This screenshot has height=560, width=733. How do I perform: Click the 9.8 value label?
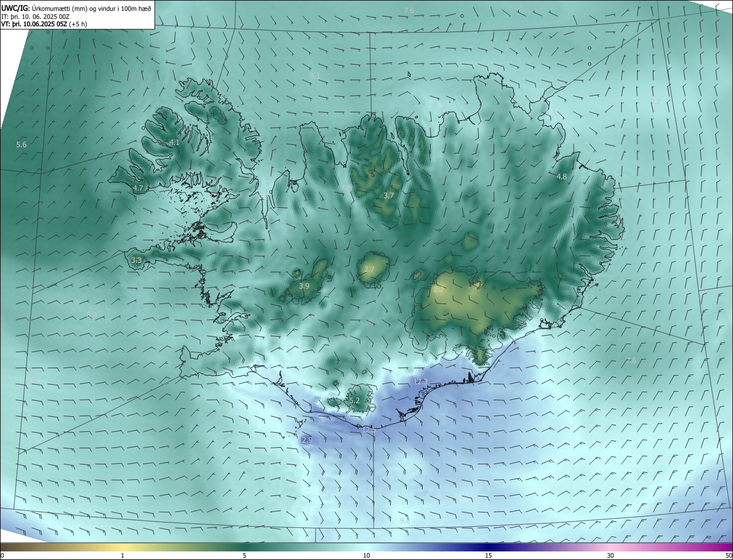point(405,520)
